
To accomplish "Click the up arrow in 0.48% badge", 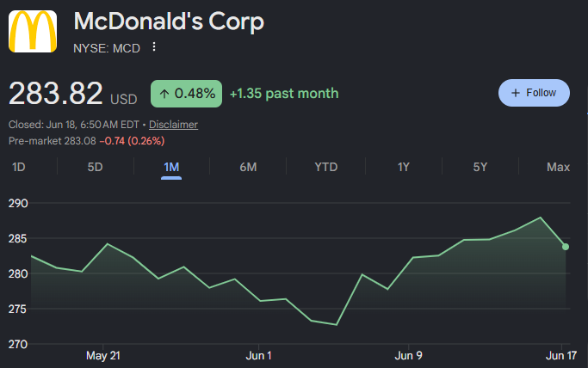I will 164,94.
